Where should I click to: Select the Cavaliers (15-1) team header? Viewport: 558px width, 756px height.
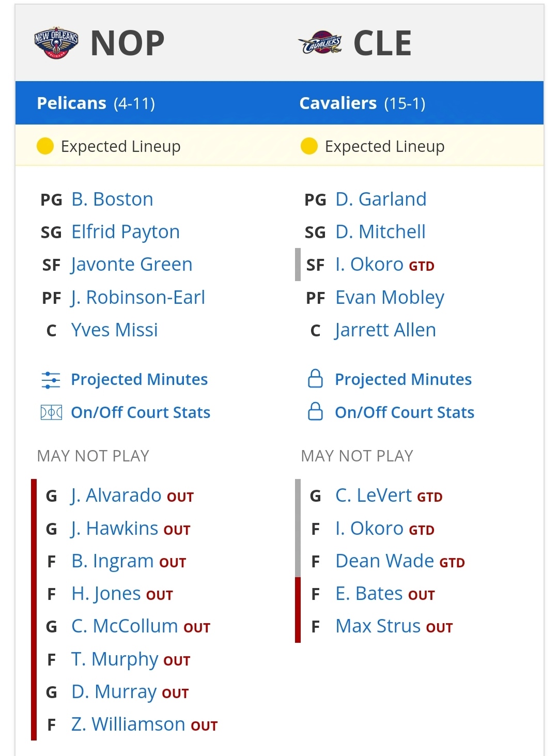click(x=362, y=103)
